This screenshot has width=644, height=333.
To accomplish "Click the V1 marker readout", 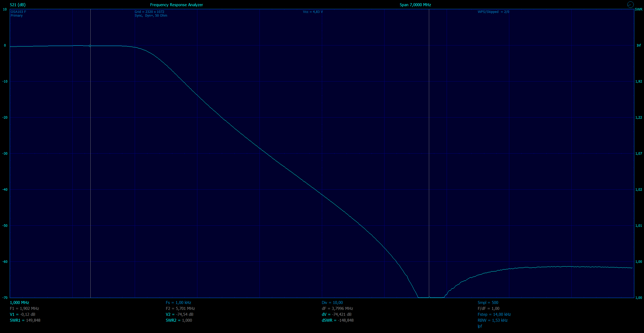I will click(23, 314).
